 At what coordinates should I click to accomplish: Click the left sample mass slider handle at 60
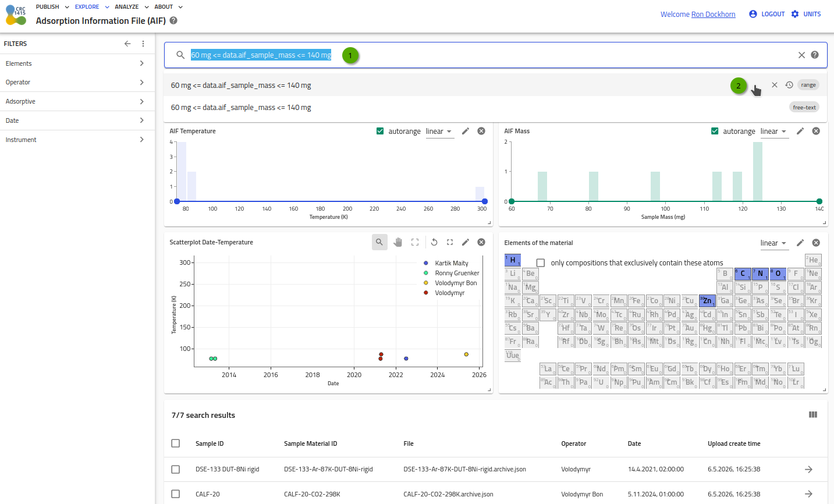click(x=512, y=201)
